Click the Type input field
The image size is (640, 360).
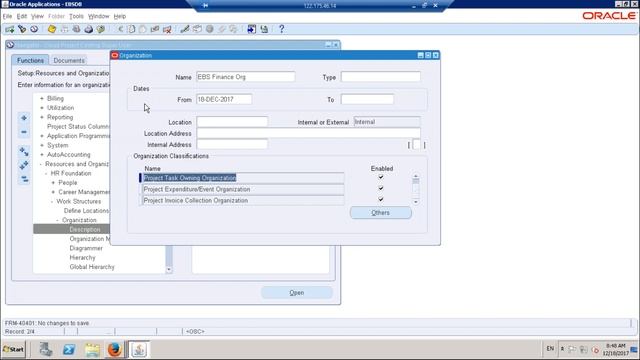pyautogui.click(x=380, y=77)
